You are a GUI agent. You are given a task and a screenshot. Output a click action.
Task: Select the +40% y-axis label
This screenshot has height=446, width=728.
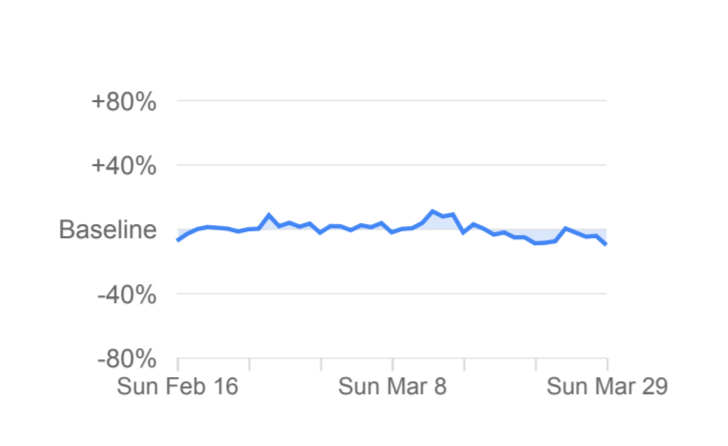(123, 166)
